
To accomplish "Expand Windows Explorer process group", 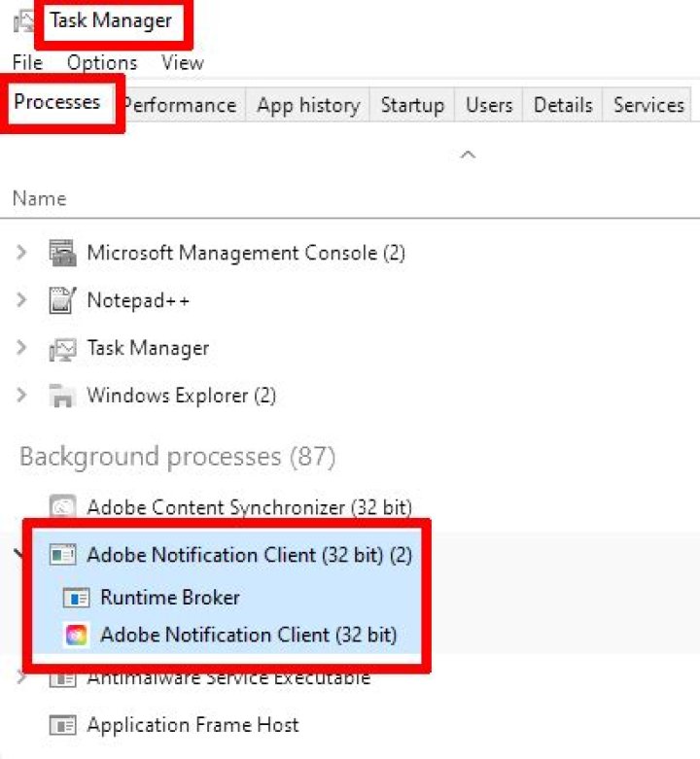I will 21,395.
